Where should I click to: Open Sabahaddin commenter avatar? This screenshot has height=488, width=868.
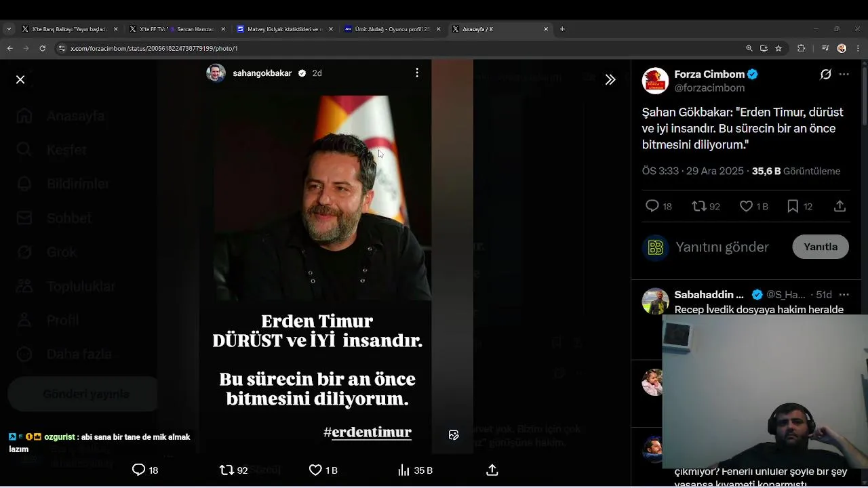point(655,302)
